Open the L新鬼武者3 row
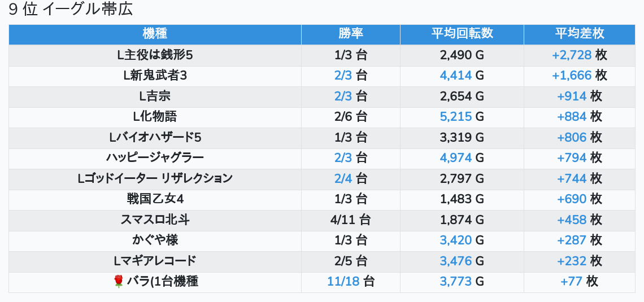The image size is (644, 302). [155, 76]
